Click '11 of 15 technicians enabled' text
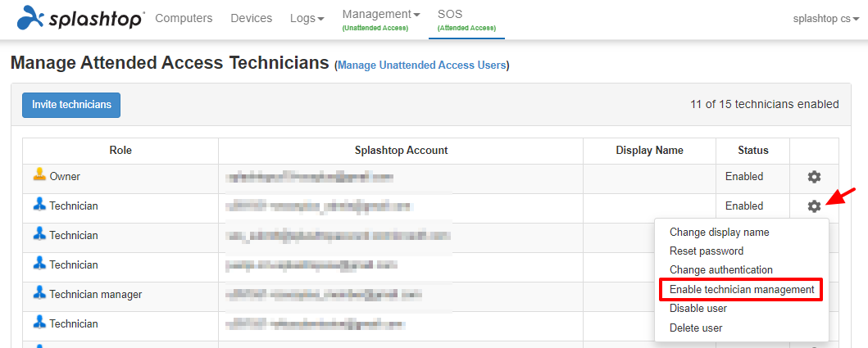Screen dimensions: 868x348 tap(764, 104)
